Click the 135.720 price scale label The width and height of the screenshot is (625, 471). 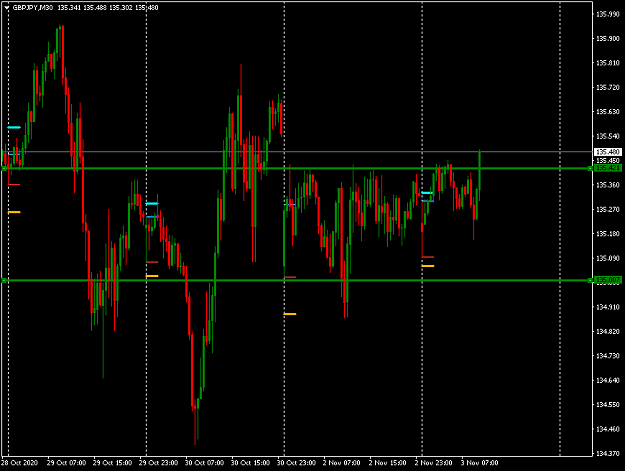point(608,87)
